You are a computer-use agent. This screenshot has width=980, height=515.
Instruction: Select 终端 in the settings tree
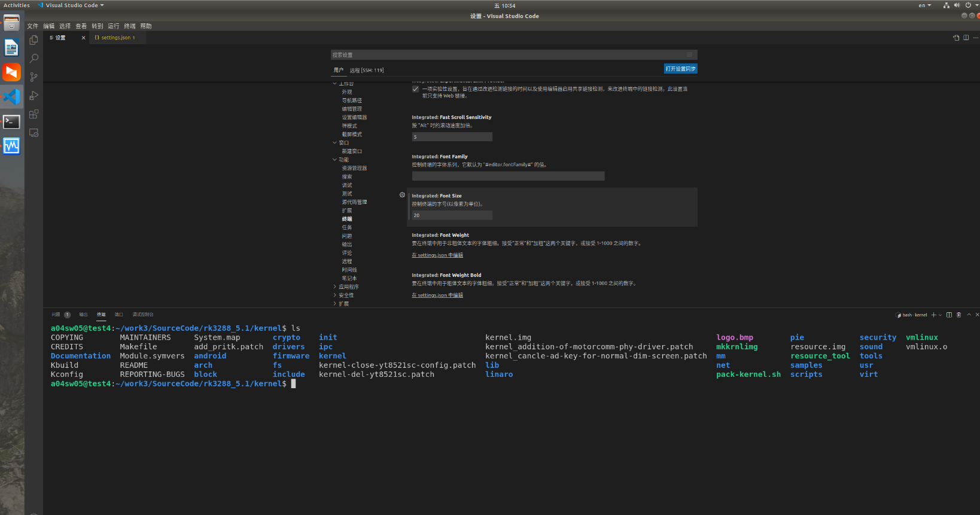pyautogui.click(x=347, y=219)
